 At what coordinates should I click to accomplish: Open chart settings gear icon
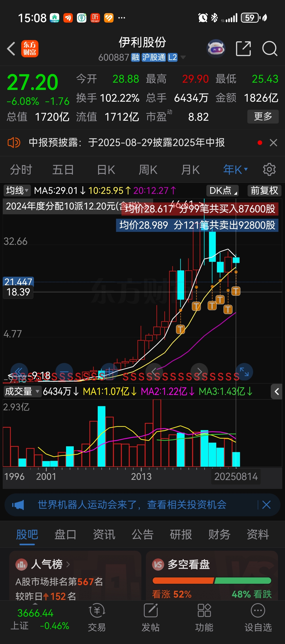tap(269, 170)
